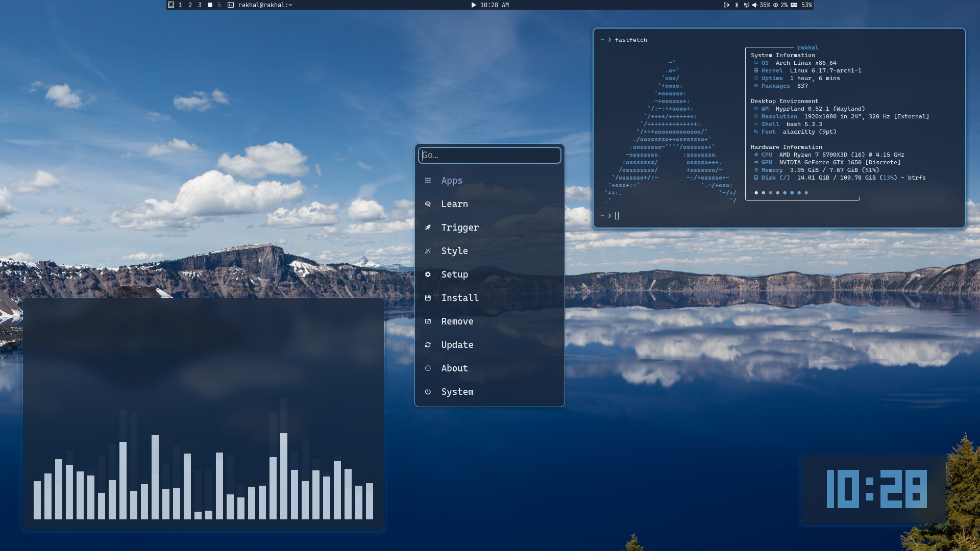
Task: Switch to workspace 1 in top bar
Action: tap(180, 5)
